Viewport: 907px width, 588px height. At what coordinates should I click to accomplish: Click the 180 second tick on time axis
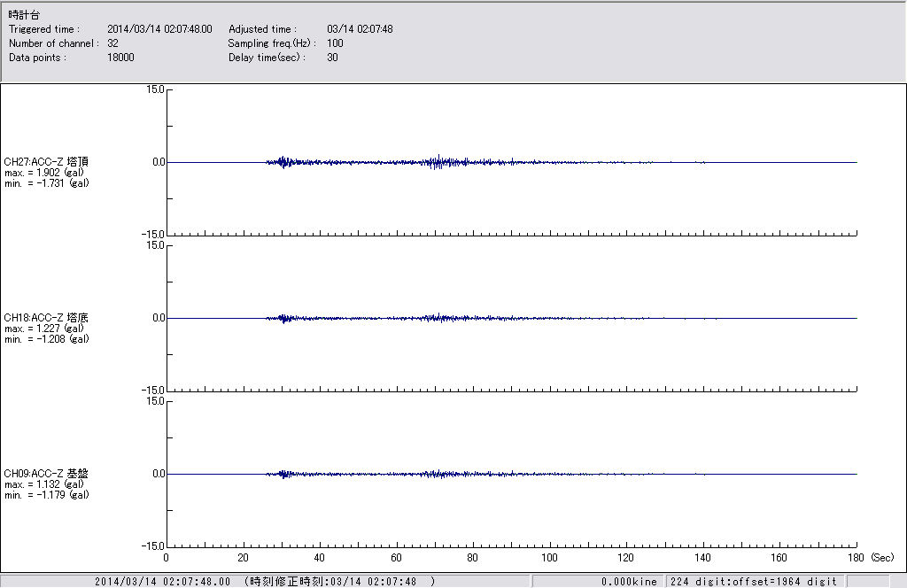click(x=856, y=559)
